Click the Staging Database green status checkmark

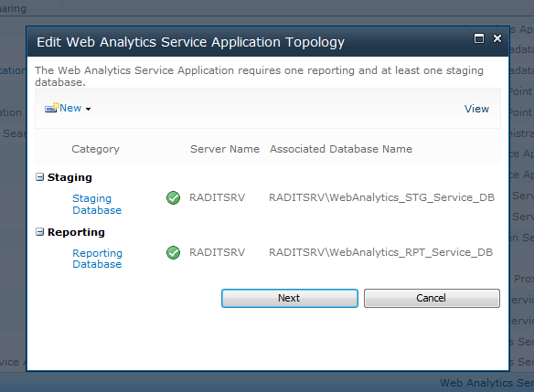tap(173, 197)
